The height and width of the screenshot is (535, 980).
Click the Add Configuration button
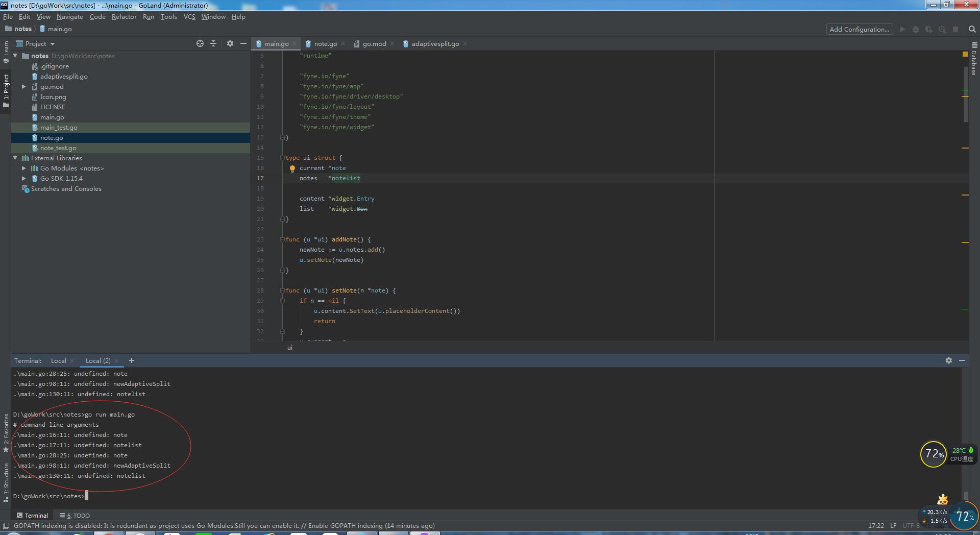859,29
